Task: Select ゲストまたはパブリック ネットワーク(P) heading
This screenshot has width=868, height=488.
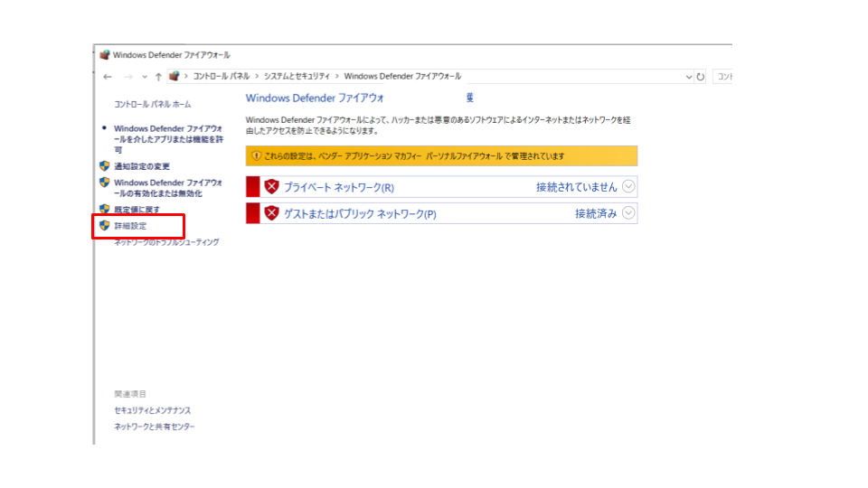Action: click(x=360, y=214)
